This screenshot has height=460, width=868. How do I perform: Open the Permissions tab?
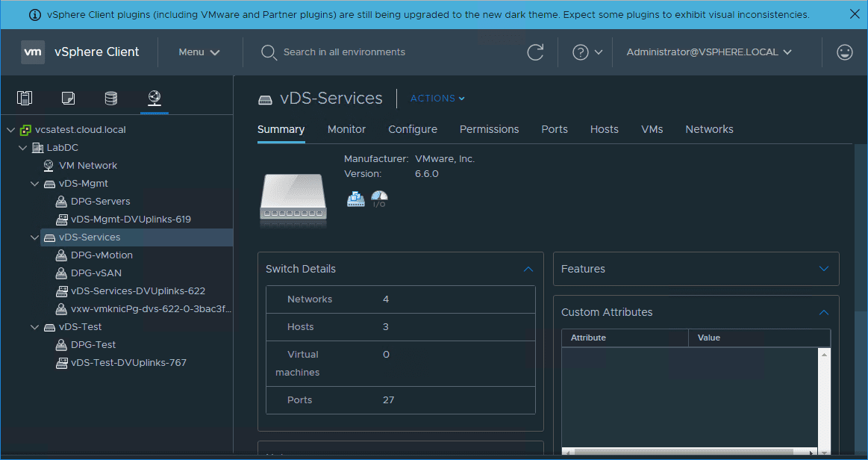490,129
